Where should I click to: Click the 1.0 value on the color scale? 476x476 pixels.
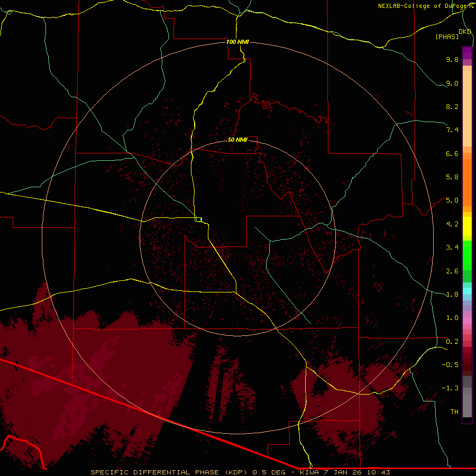[x=452, y=318]
